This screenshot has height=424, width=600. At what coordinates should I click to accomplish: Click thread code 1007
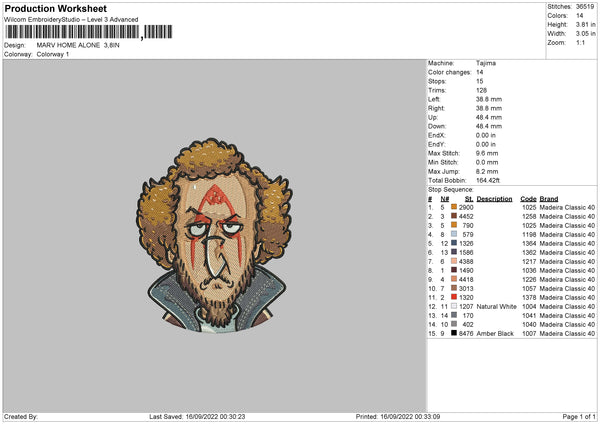tap(529, 334)
